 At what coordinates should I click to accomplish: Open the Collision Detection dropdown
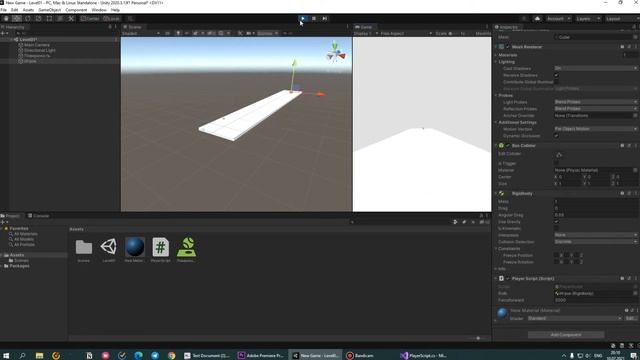[x=595, y=242]
